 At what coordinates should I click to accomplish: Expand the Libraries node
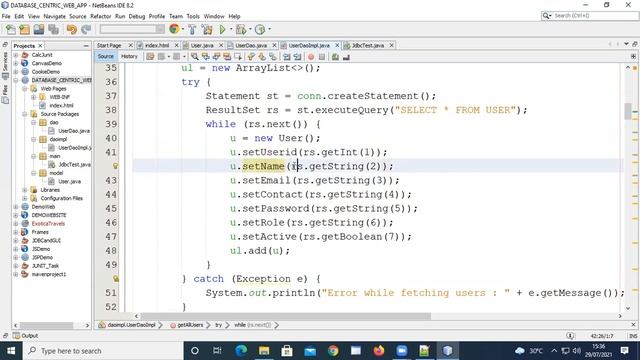25,190
